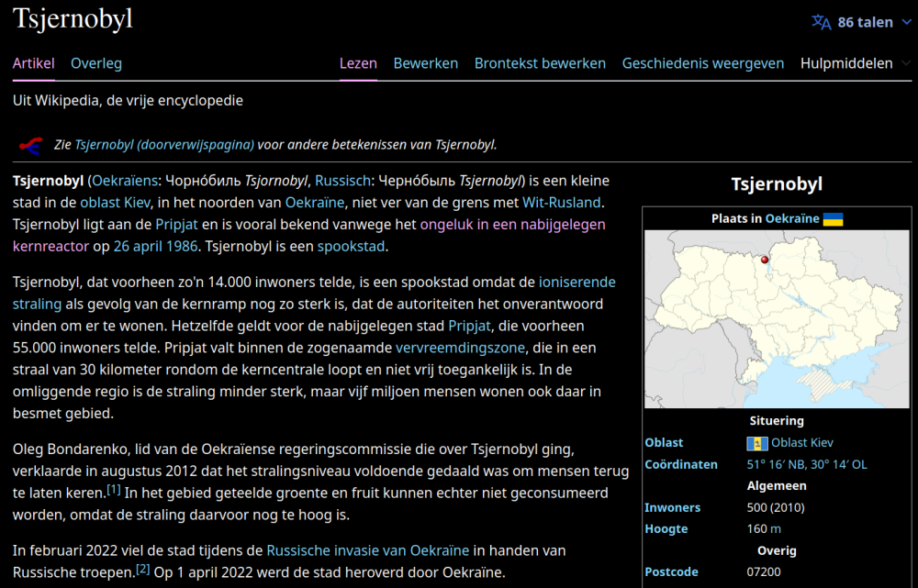
Task: Open the vervreemdingszone link
Action: [x=460, y=348]
